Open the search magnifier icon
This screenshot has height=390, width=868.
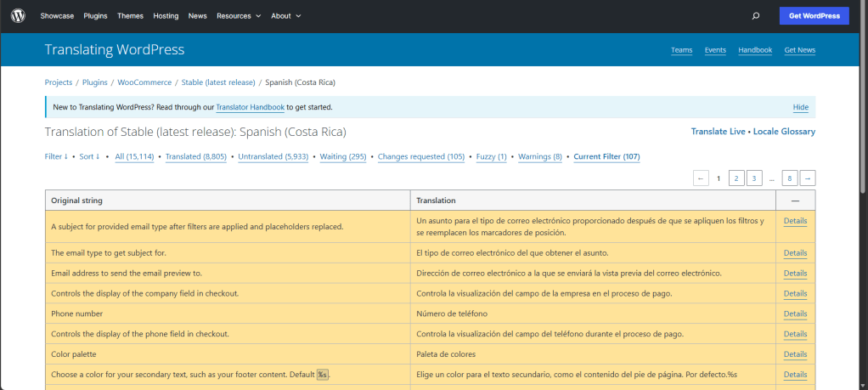756,16
